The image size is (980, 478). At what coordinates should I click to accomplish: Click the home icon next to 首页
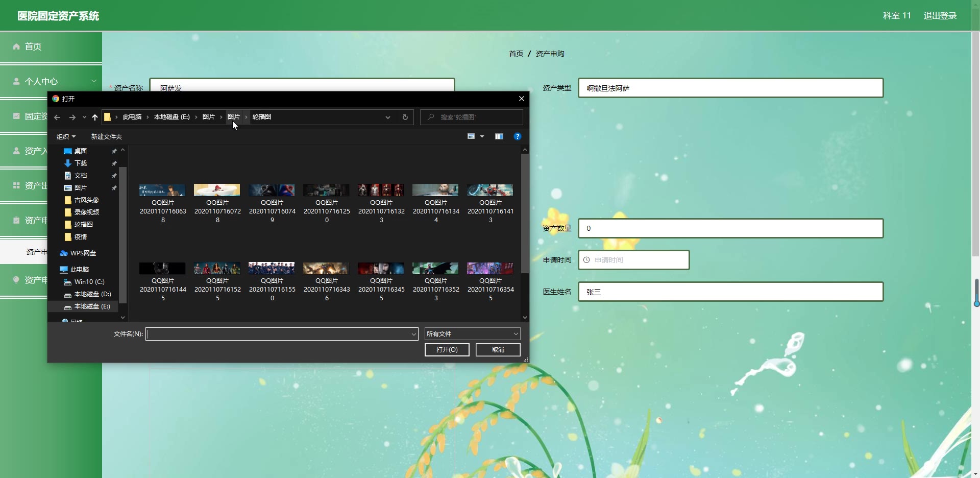(x=16, y=46)
